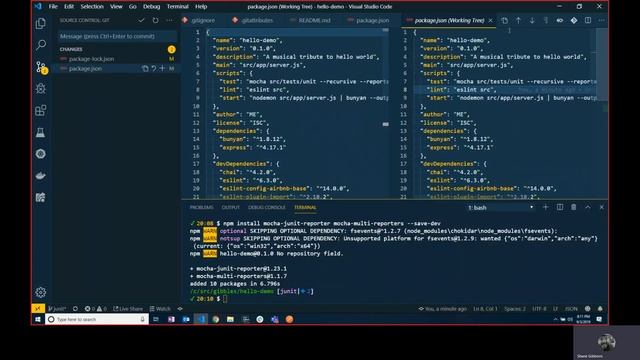Refresh the source control view
Viewport: 640px width, 360px height.
(156, 20)
